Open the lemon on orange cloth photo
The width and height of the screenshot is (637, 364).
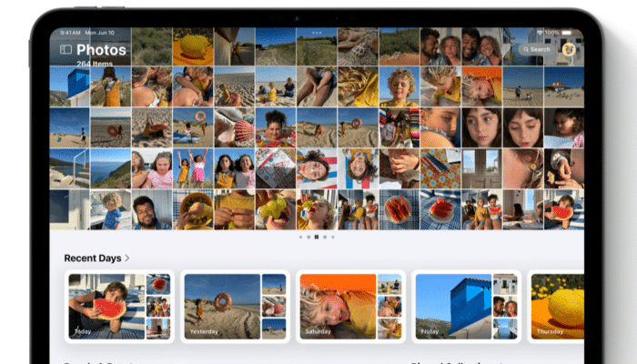(193, 46)
